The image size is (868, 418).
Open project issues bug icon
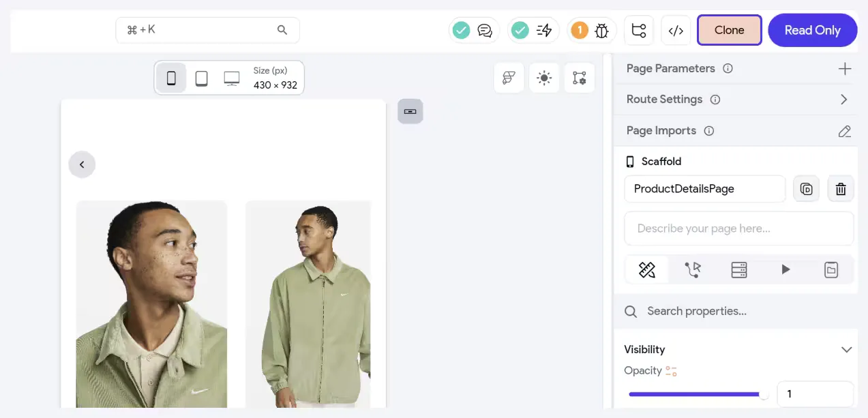click(602, 31)
